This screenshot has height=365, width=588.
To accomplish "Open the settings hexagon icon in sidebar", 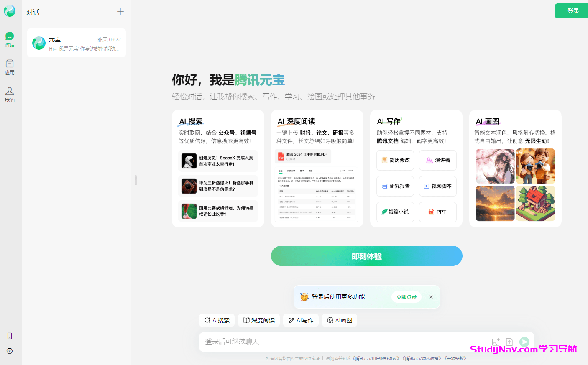I will [10, 351].
